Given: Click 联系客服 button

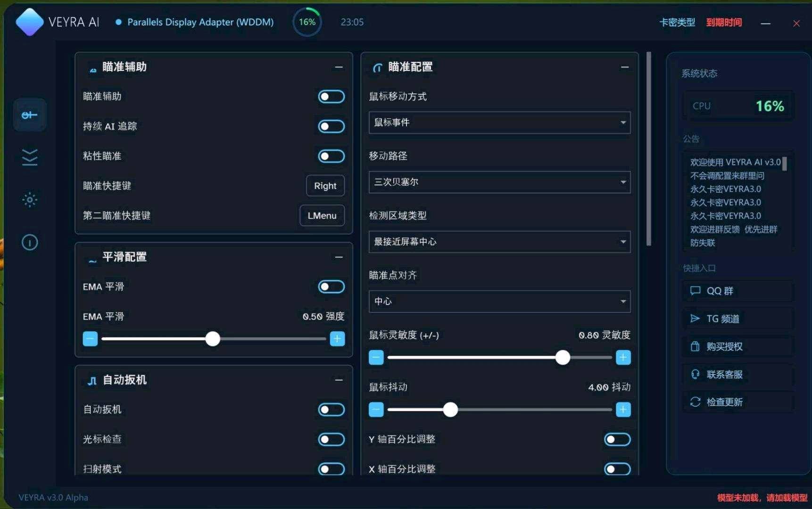Looking at the screenshot, I should point(737,374).
